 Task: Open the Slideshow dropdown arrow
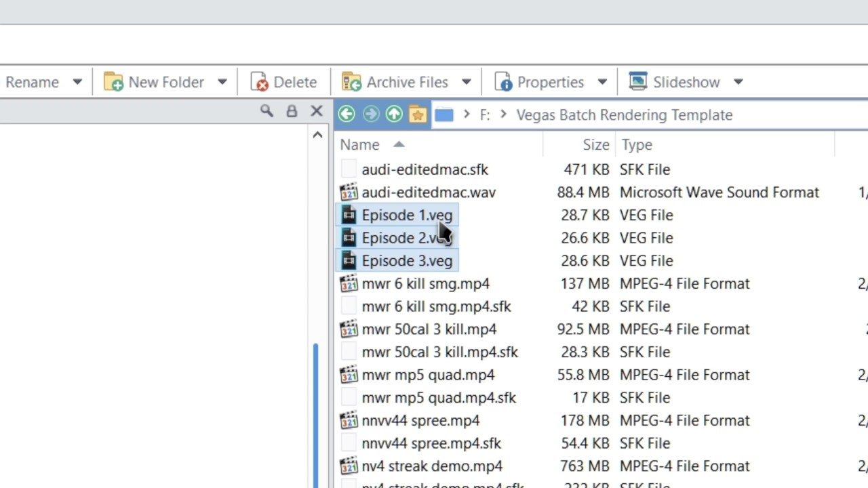(738, 82)
